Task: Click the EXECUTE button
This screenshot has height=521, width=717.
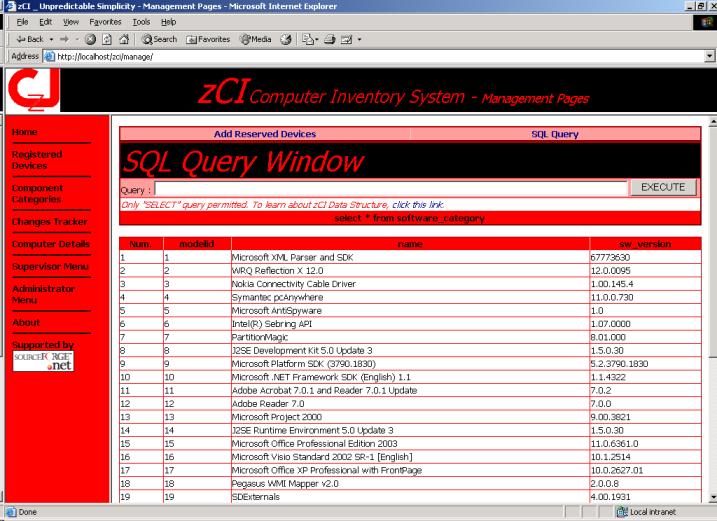Action: [663, 187]
